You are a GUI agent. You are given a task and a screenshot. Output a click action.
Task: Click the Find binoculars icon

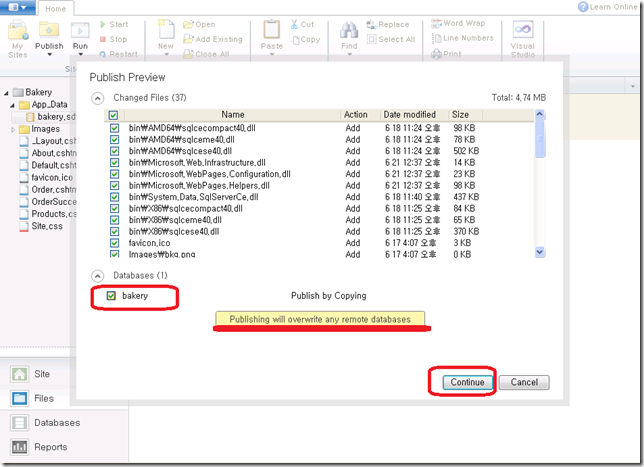pyautogui.click(x=349, y=30)
